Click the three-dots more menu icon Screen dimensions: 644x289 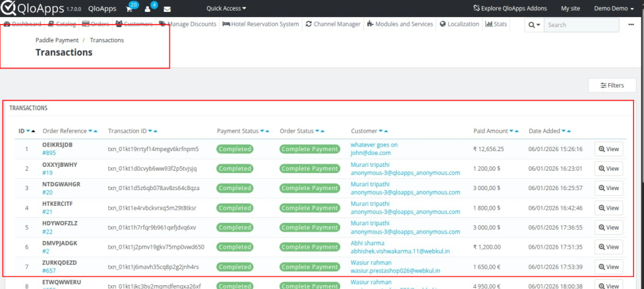[631, 25]
